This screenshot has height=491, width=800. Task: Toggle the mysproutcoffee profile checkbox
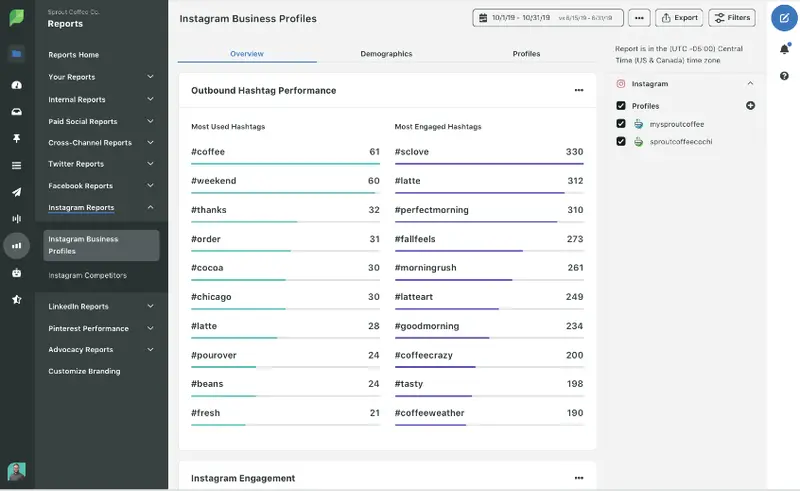pyautogui.click(x=621, y=124)
